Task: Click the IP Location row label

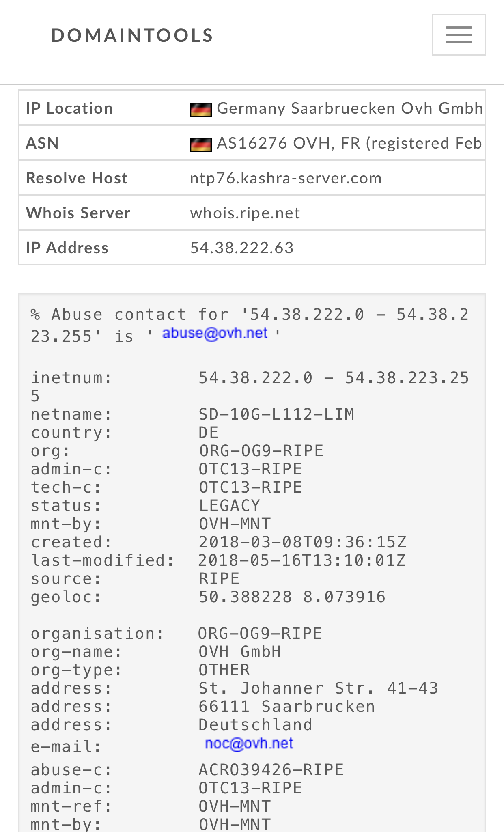Action: pyautogui.click(x=69, y=108)
